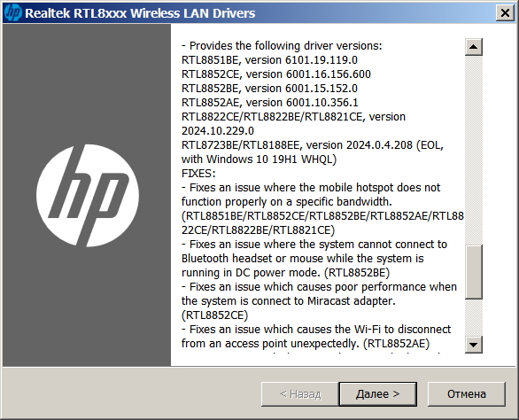Cancel setup with the Отмена button
Viewport: 519px width, 420px height.
pos(467,394)
